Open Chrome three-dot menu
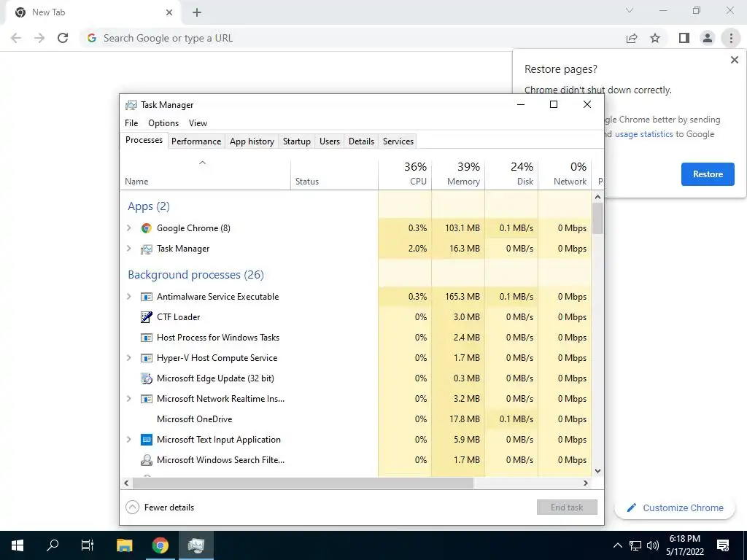The image size is (747, 560). click(x=731, y=38)
